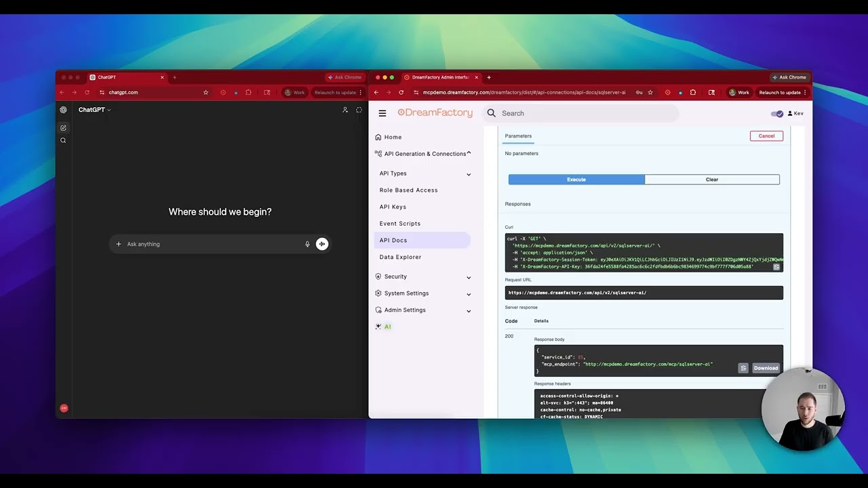Image resolution: width=868 pixels, height=488 pixels.
Task: Open a new tab in the DreamFactory window
Action: click(x=489, y=77)
